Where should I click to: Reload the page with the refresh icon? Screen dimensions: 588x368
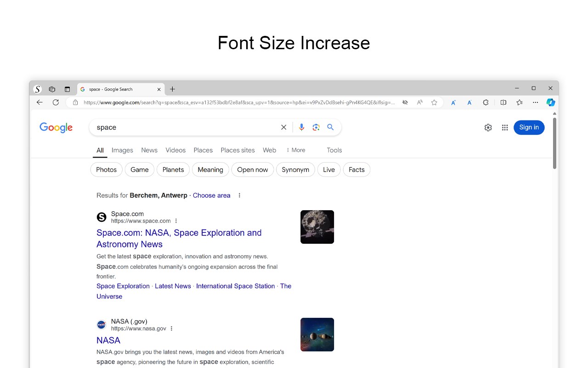[x=56, y=103]
